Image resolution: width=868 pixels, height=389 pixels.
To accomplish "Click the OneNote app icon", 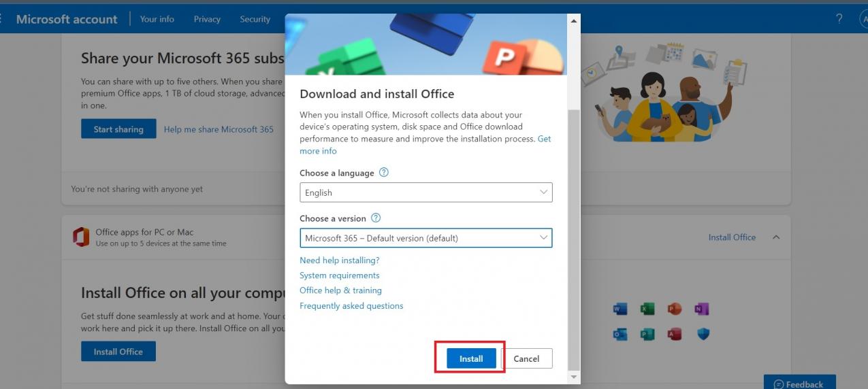I will coord(702,309).
